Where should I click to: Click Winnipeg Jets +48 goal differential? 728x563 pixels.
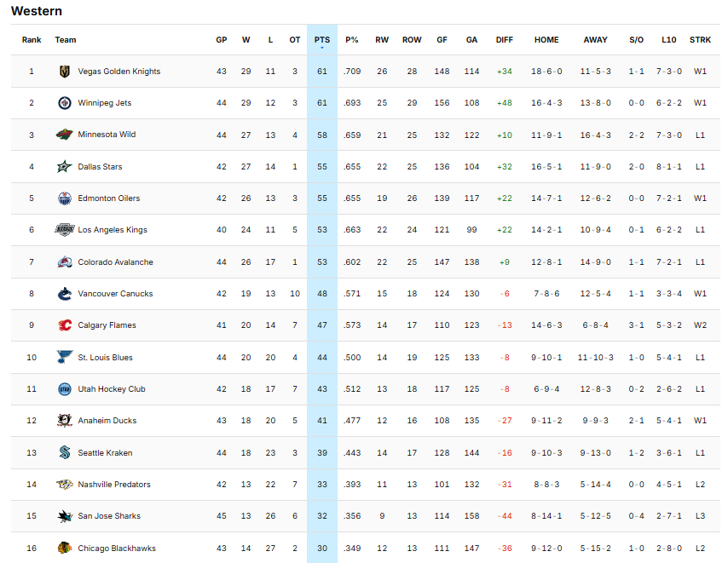tap(504, 103)
